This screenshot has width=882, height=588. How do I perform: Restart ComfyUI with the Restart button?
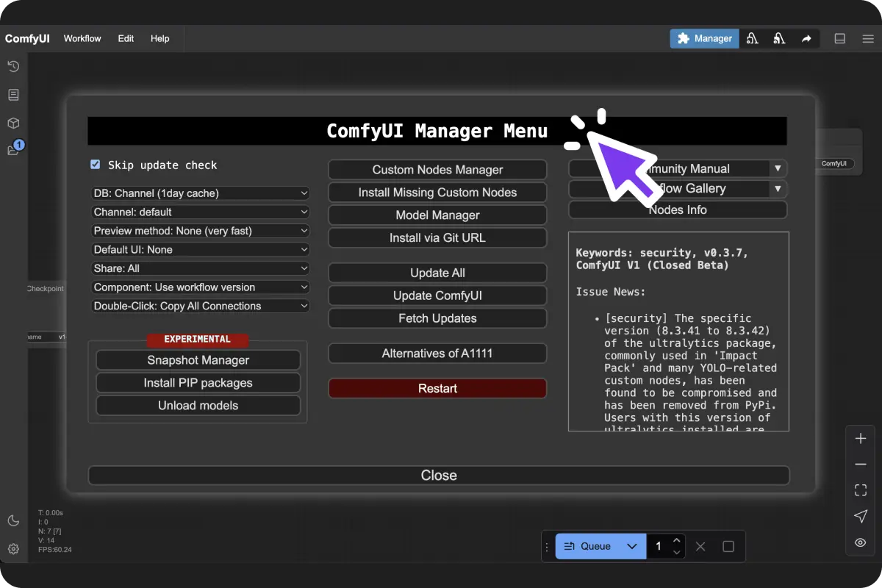coord(437,388)
